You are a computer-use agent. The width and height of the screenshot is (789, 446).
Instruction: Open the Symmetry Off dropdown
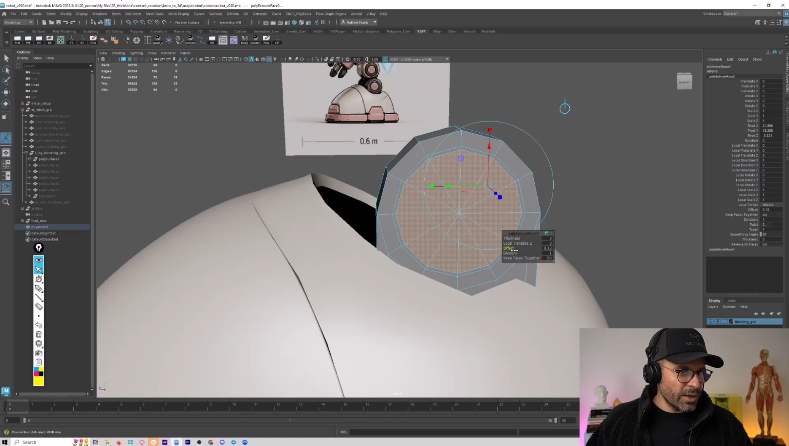coord(229,22)
